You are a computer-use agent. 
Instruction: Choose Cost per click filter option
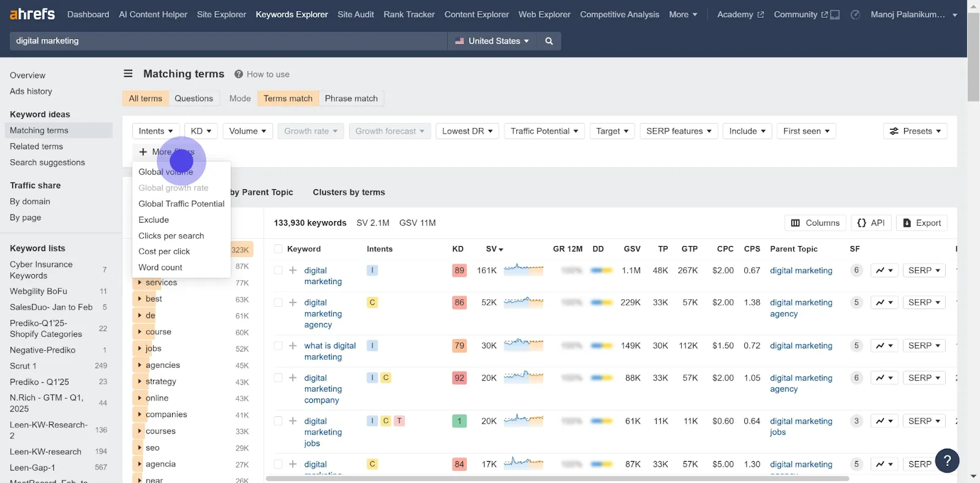click(x=164, y=252)
